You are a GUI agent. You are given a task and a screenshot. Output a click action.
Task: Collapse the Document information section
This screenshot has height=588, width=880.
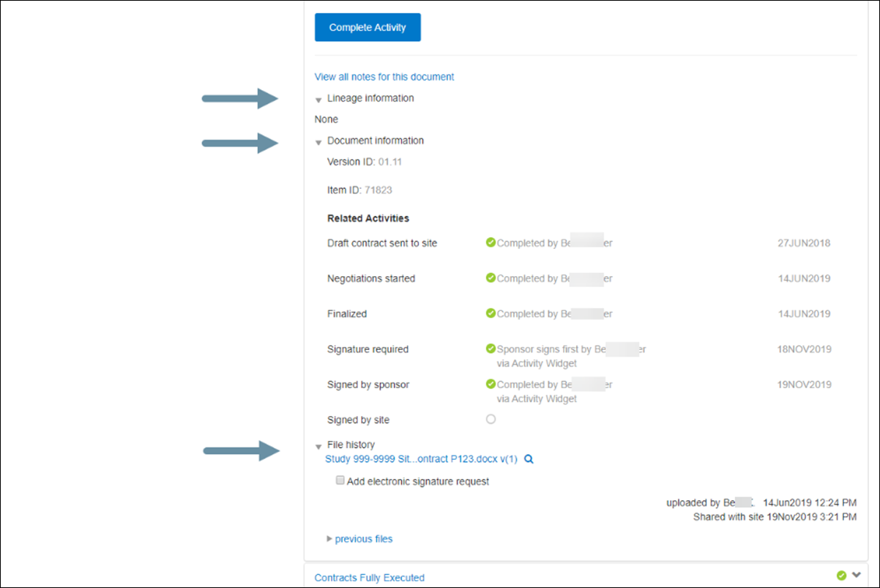coord(318,141)
